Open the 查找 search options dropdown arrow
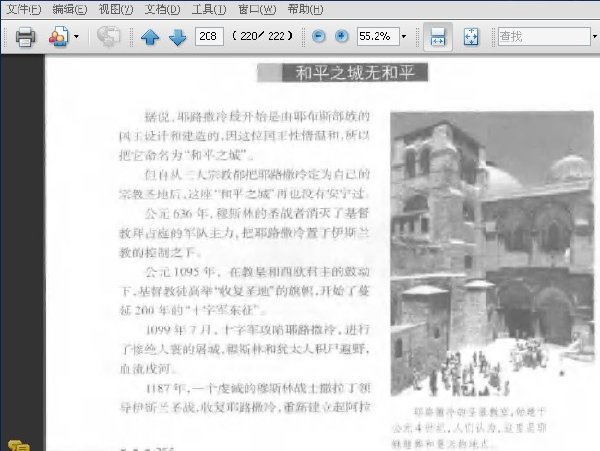 pos(595,37)
